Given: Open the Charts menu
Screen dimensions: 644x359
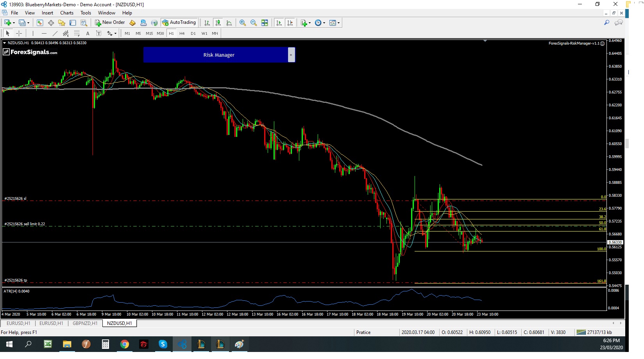Looking at the screenshot, I should [67, 13].
